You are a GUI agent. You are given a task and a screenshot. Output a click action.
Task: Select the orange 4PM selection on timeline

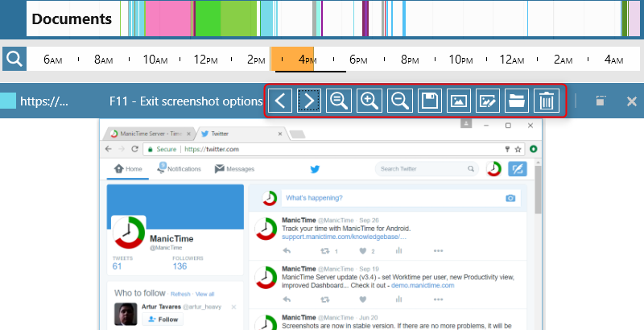coord(292,59)
